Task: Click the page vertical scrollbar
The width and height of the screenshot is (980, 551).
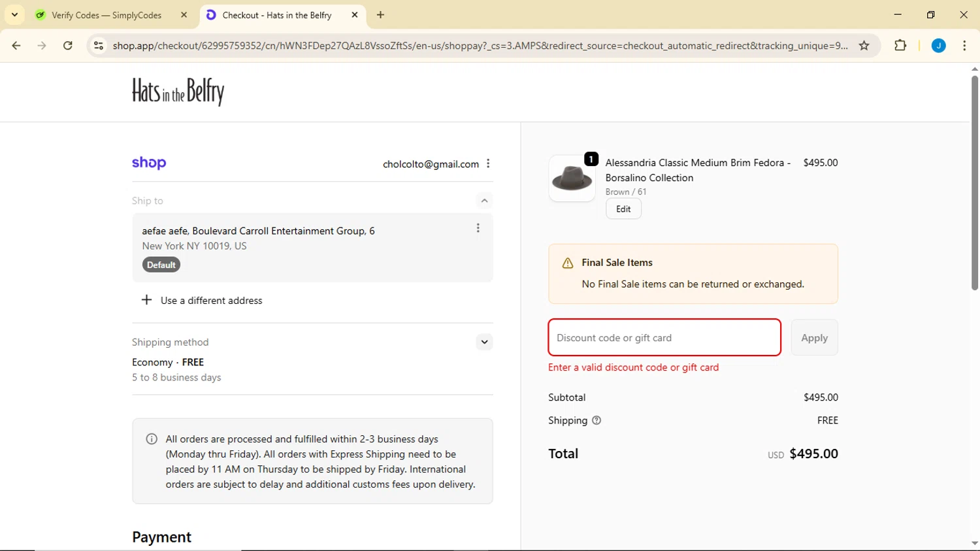Action: (x=974, y=183)
